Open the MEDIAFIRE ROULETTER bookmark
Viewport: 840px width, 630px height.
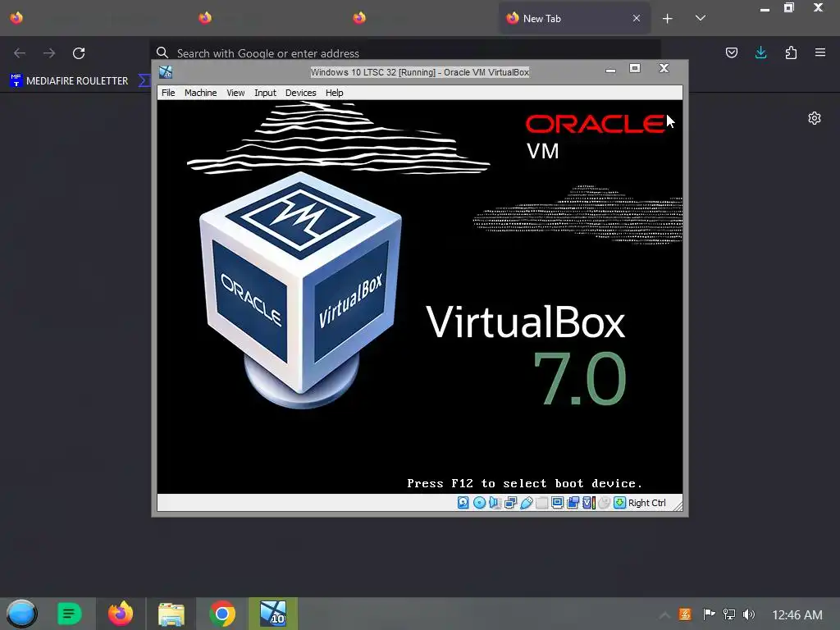(x=70, y=81)
